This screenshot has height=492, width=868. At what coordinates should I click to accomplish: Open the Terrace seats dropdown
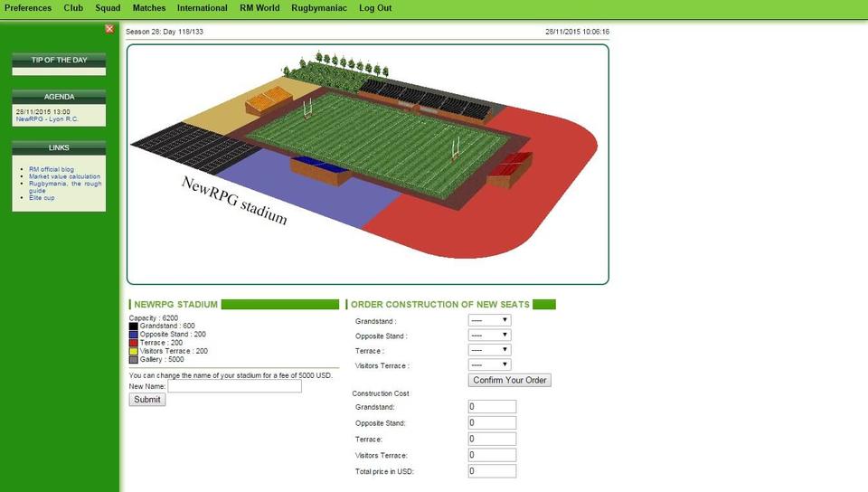tap(489, 350)
